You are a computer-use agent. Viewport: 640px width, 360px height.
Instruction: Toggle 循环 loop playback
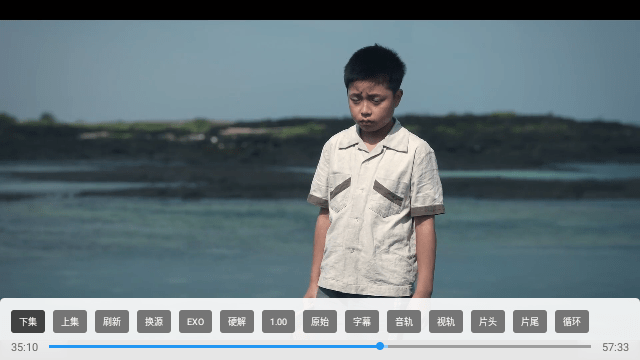click(572, 322)
